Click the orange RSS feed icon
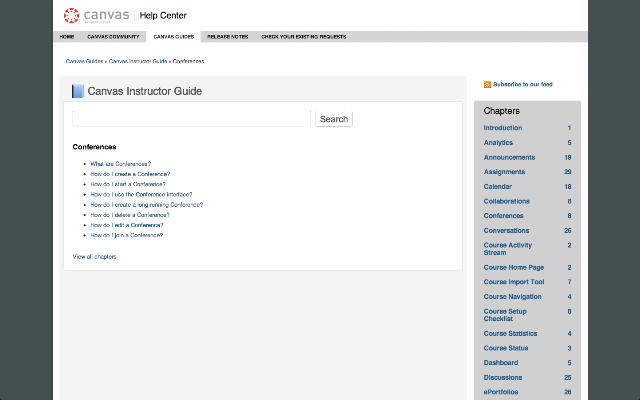Viewport: 640px width, 400px height. [487, 84]
